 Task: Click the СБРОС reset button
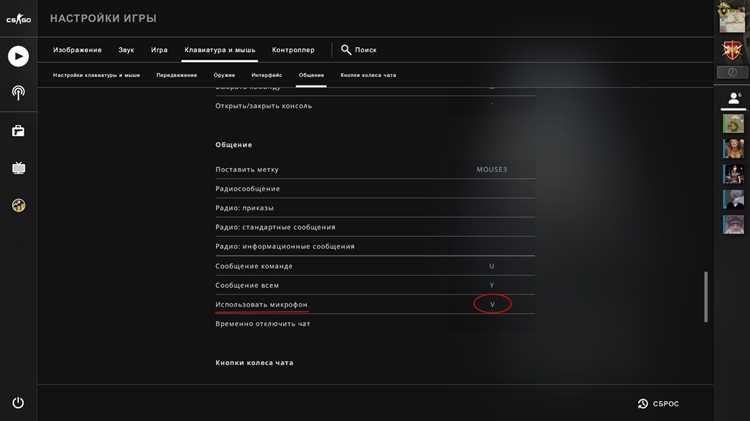(x=658, y=404)
